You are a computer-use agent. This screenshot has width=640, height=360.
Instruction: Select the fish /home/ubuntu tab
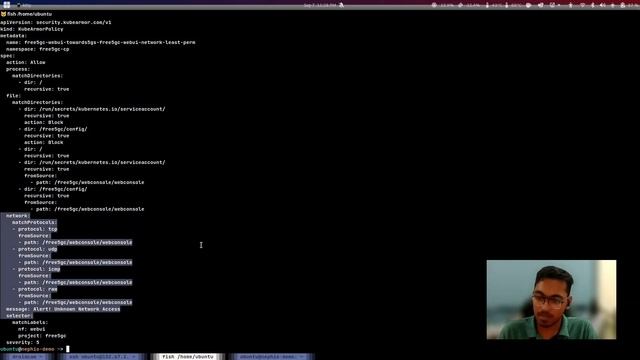click(x=188, y=356)
